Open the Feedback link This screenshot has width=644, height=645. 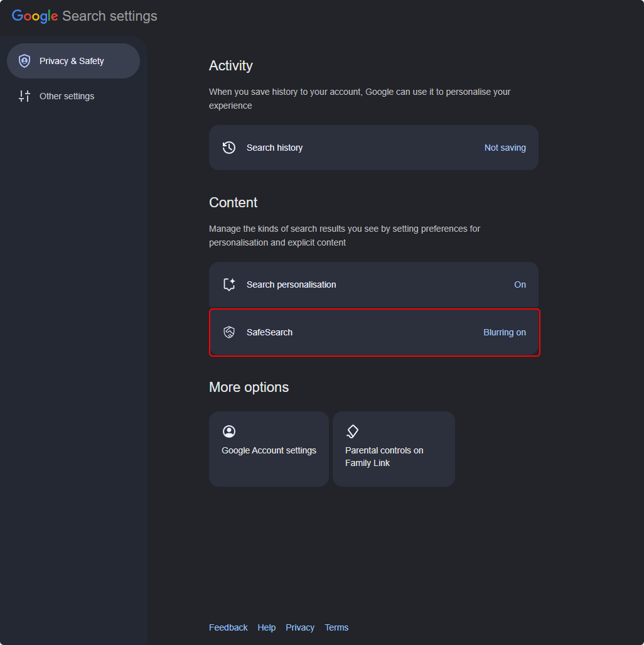tap(228, 627)
